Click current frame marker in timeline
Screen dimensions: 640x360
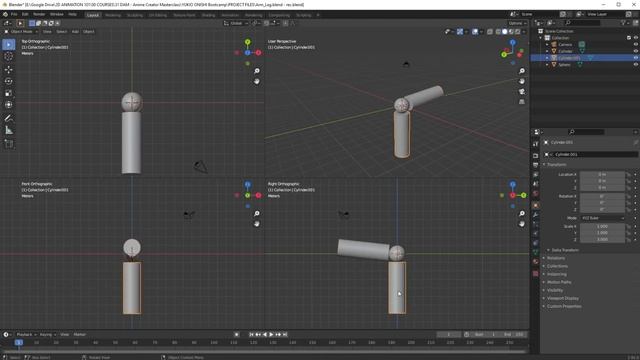(x=19, y=342)
